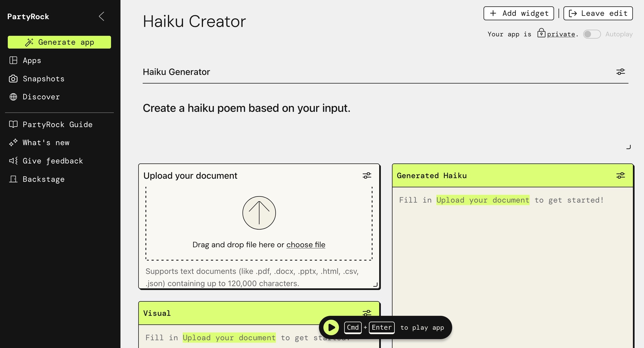Viewport: 644px width, 348px height.
Task: Open Backstage in the sidebar
Action: [x=43, y=179]
